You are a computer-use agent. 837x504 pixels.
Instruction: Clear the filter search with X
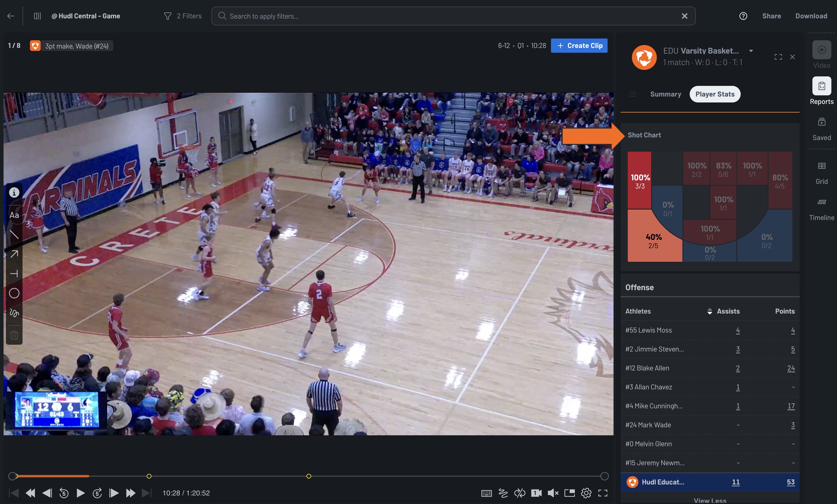point(684,16)
